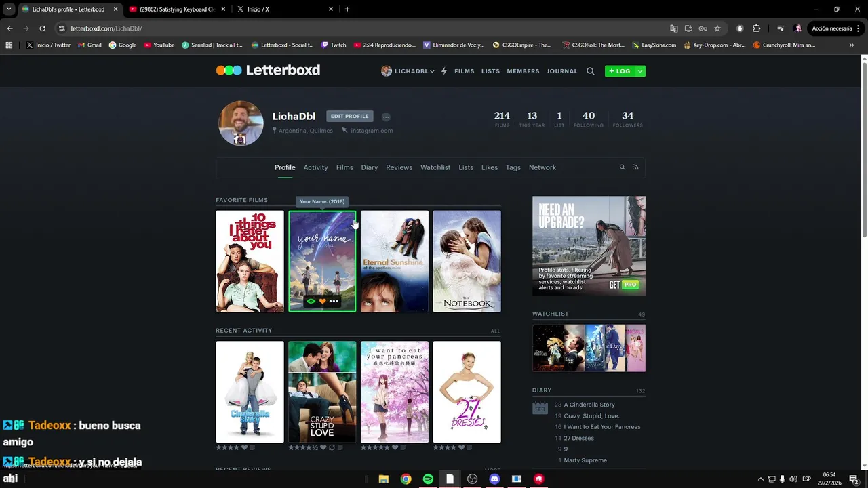Click the EDIT PROFILE button
Viewport: 868px width, 488px height.
(x=350, y=117)
